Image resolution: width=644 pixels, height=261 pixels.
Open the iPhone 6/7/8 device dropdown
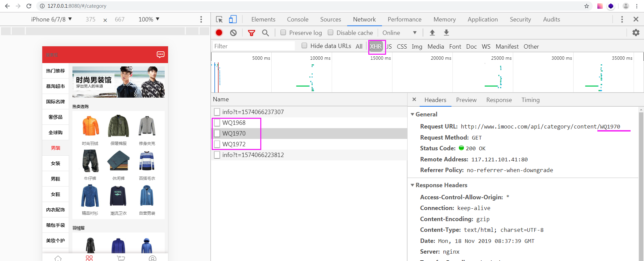[x=51, y=19]
